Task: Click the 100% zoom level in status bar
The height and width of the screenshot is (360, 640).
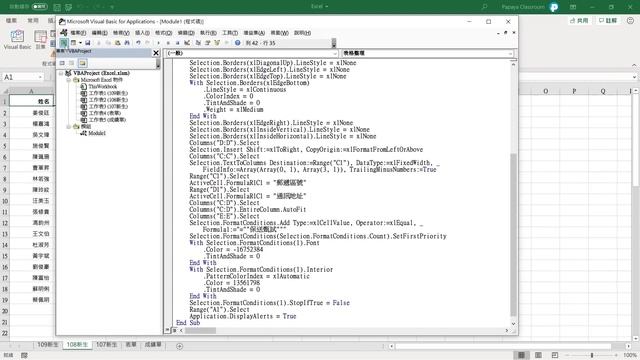Action: pyautogui.click(x=630, y=355)
